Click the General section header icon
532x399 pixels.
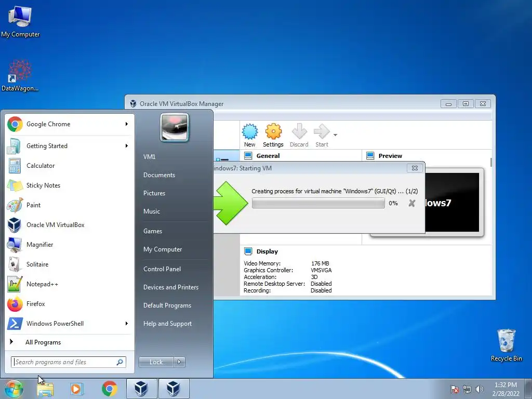tap(248, 156)
